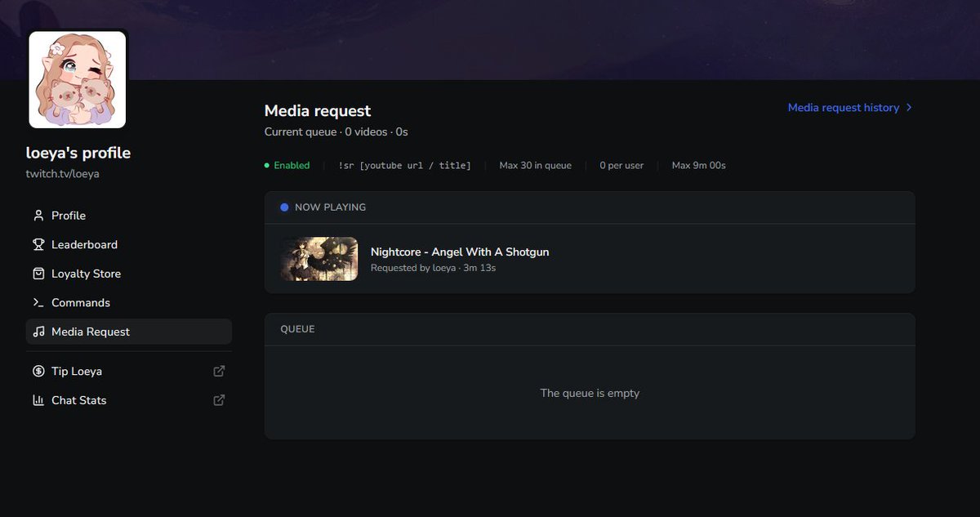This screenshot has width=980, height=517.
Task: Open the Tip Loeya link
Action: pyautogui.click(x=129, y=371)
